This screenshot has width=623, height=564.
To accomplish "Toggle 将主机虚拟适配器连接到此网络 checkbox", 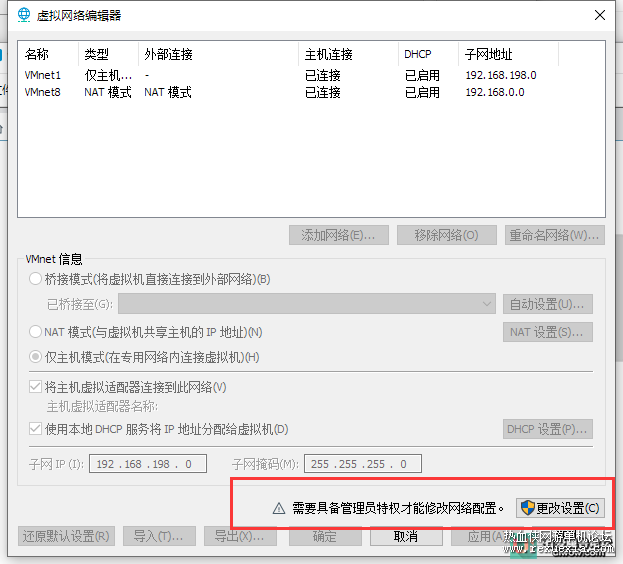I will pos(35,386).
